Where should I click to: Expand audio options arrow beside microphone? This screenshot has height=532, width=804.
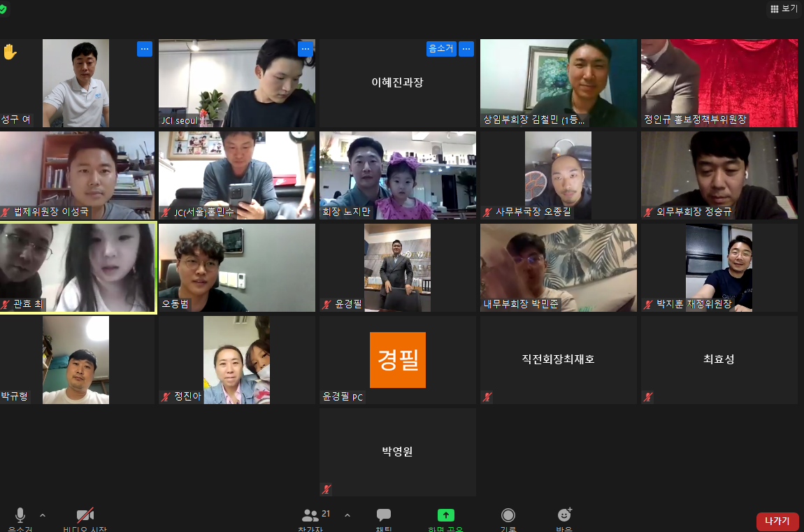click(43, 516)
